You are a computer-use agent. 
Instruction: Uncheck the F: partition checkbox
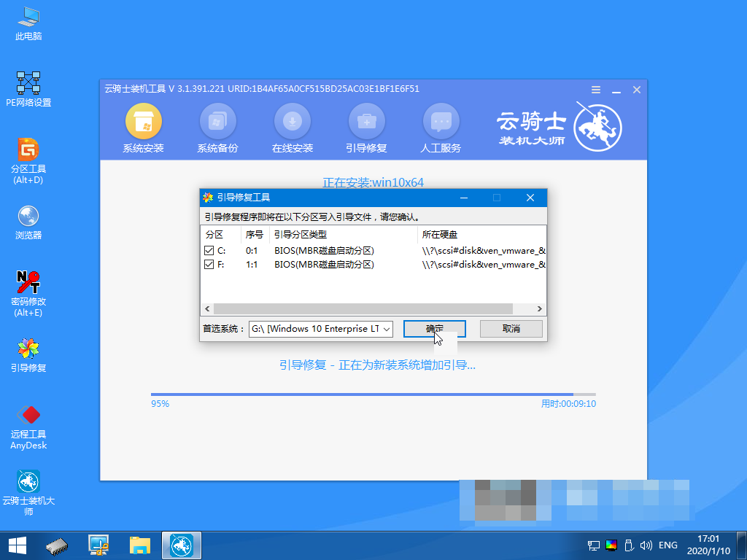[x=209, y=264]
